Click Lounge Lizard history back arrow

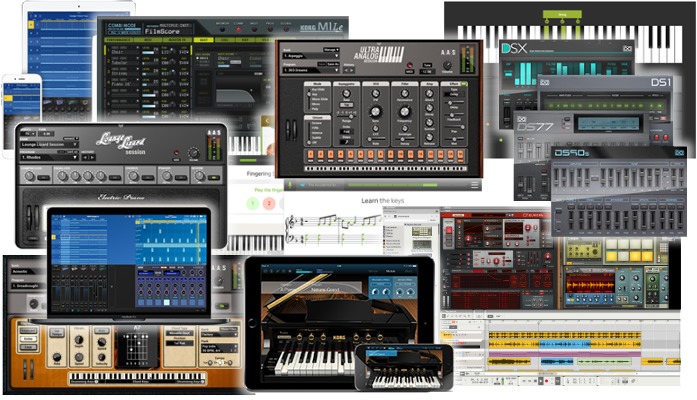[85, 157]
